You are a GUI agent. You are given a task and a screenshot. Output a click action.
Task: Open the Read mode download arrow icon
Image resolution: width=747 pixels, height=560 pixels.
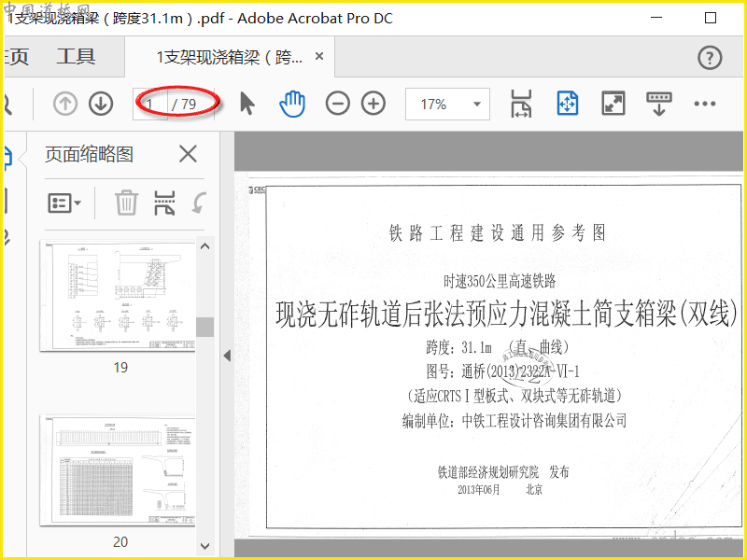(x=659, y=104)
